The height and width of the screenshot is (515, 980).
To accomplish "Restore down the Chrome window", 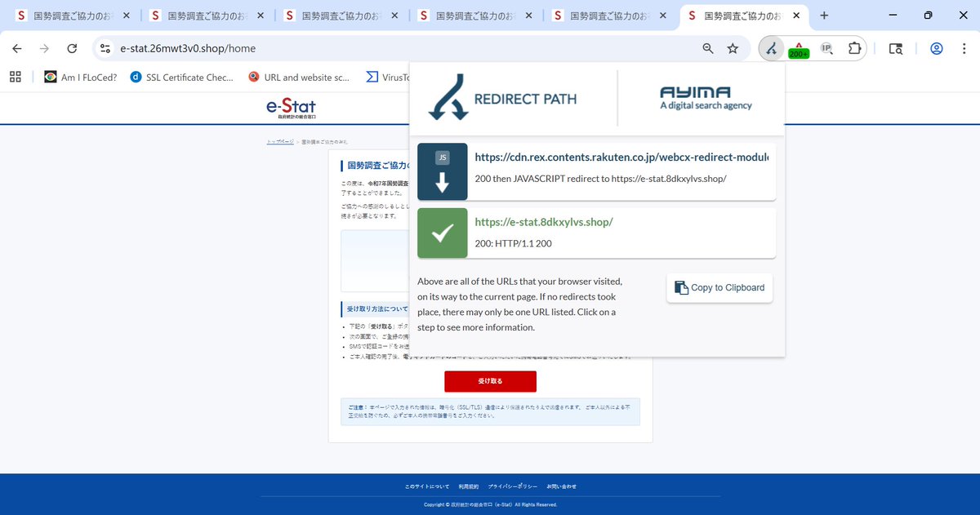I will pos(928,15).
